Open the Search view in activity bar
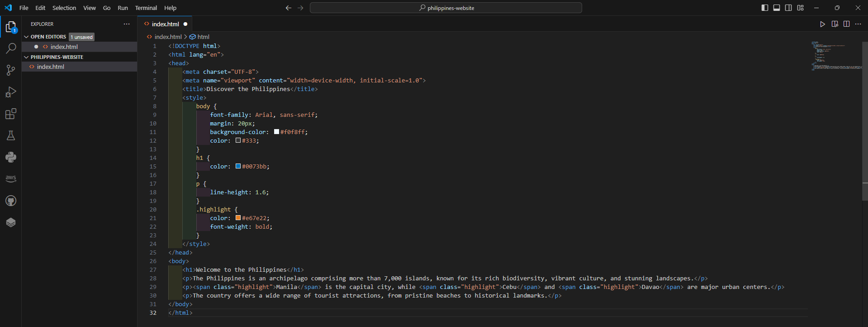868x327 pixels. pos(11,48)
